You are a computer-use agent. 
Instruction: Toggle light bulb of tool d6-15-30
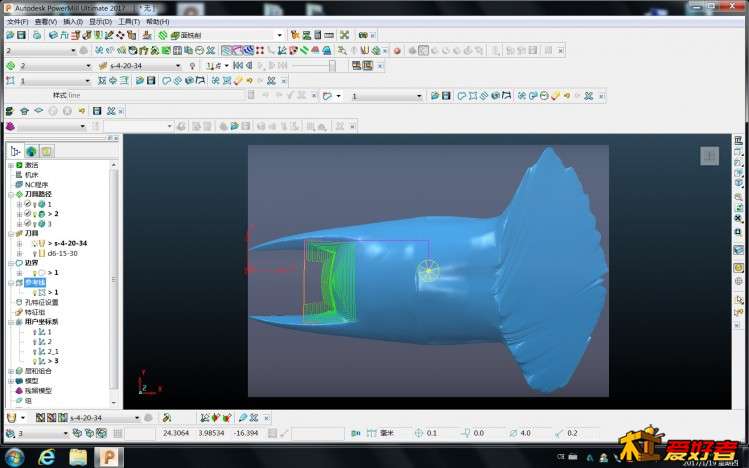coord(35,254)
